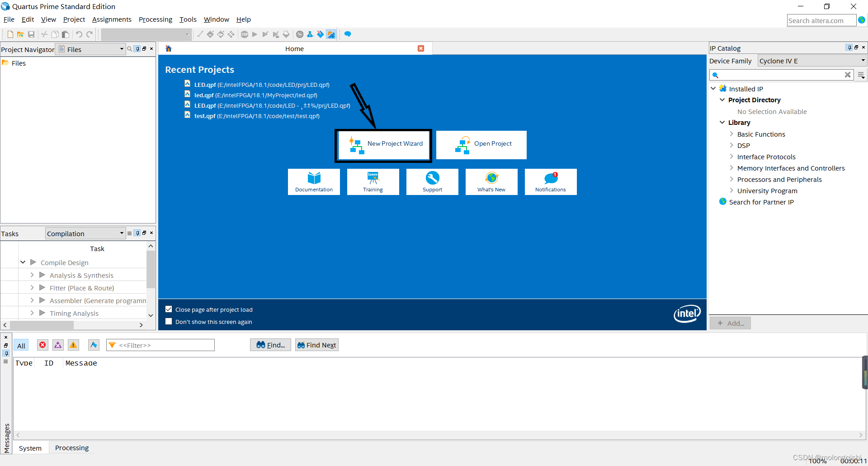Toggle the flagged messages filter
The image size is (868, 466).
[x=94, y=345]
